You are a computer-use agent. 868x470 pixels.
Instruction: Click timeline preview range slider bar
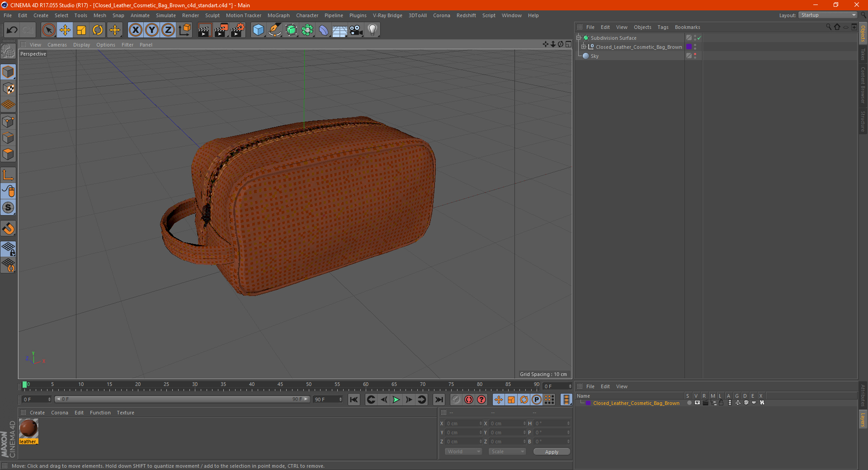(x=182, y=399)
